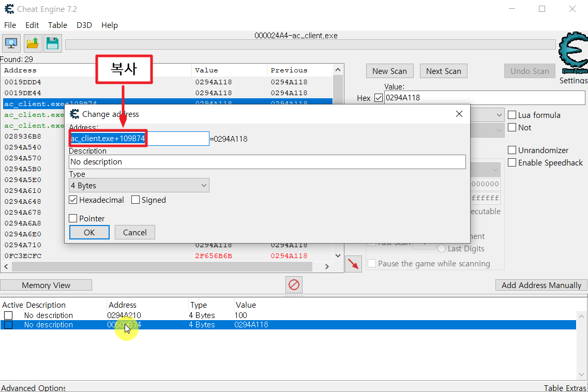Image resolution: width=588 pixels, height=392 pixels.
Task: Open Memory View
Action: [x=46, y=285]
